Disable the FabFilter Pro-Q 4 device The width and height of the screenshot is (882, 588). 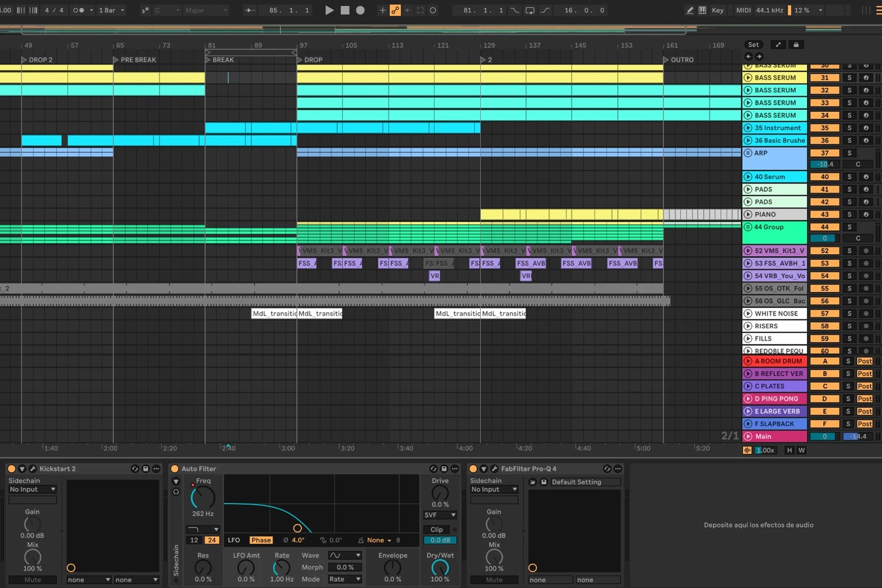tap(473, 468)
